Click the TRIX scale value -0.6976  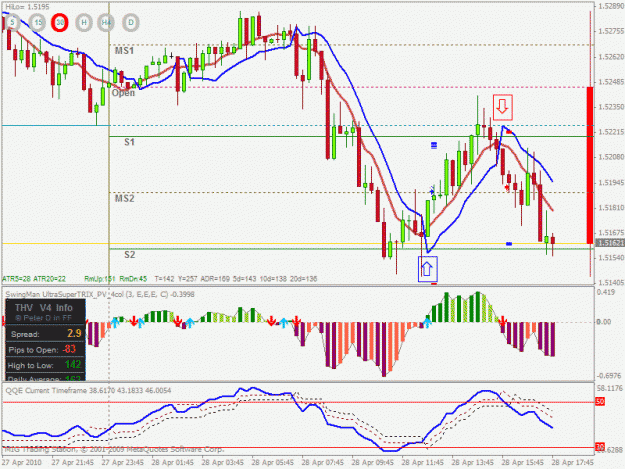[x=609, y=376]
